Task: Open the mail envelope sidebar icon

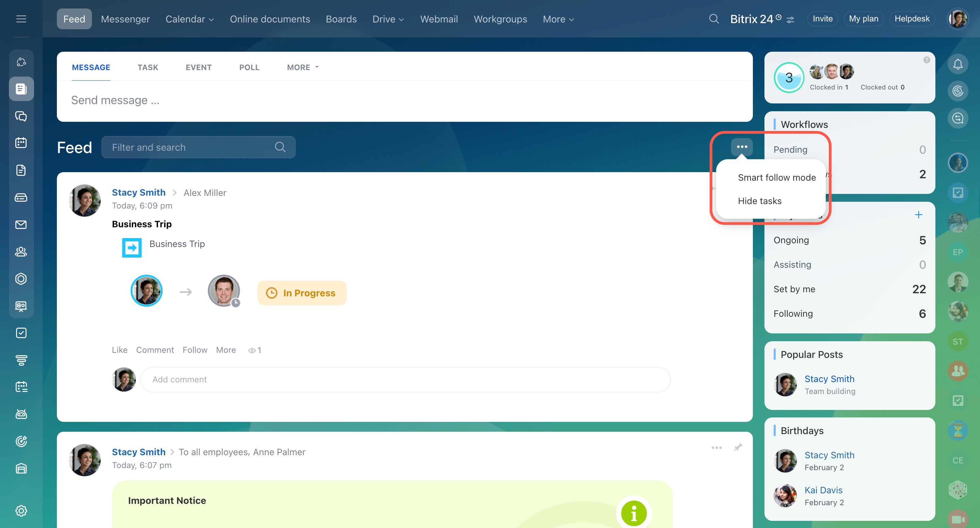Action: click(21, 225)
